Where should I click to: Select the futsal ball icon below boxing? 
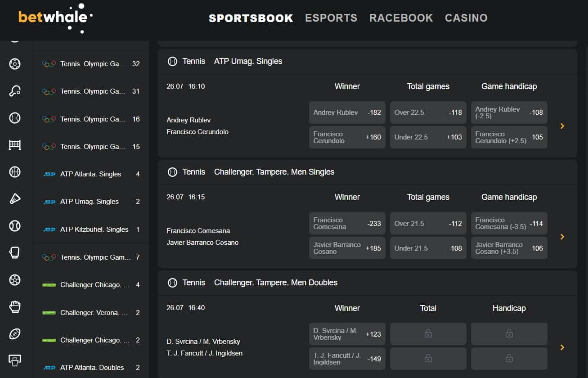[x=15, y=280]
